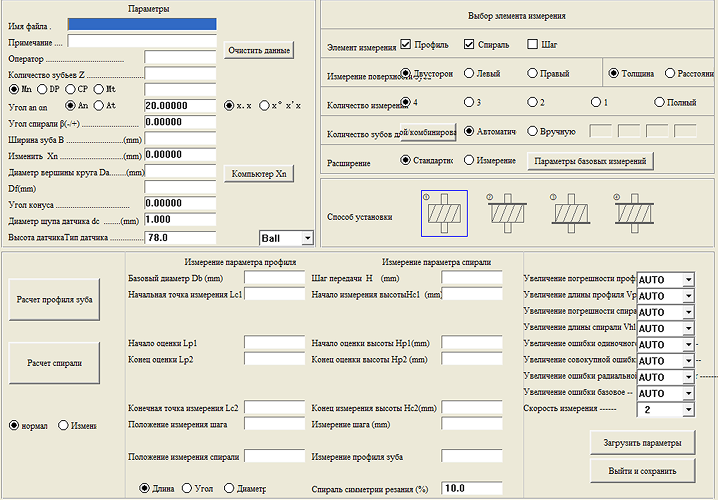
Task: Select the Расстояни radio button
Action: [670, 73]
